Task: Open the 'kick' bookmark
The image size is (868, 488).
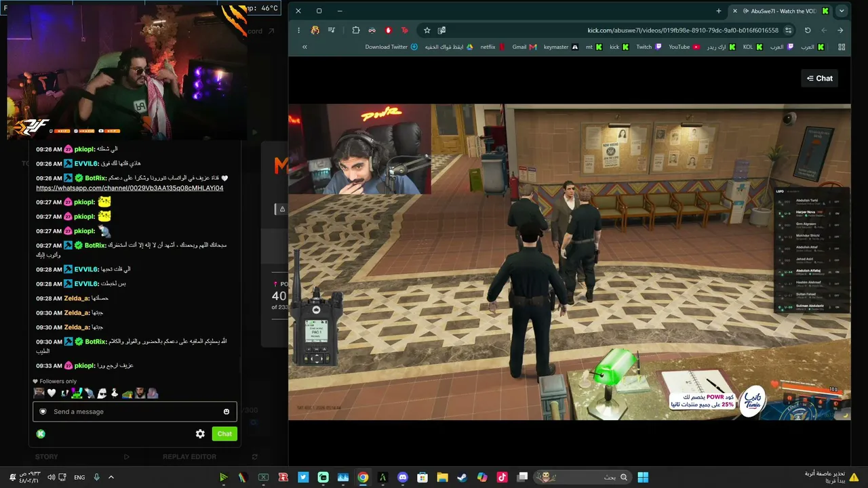Action: (x=619, y=47)
